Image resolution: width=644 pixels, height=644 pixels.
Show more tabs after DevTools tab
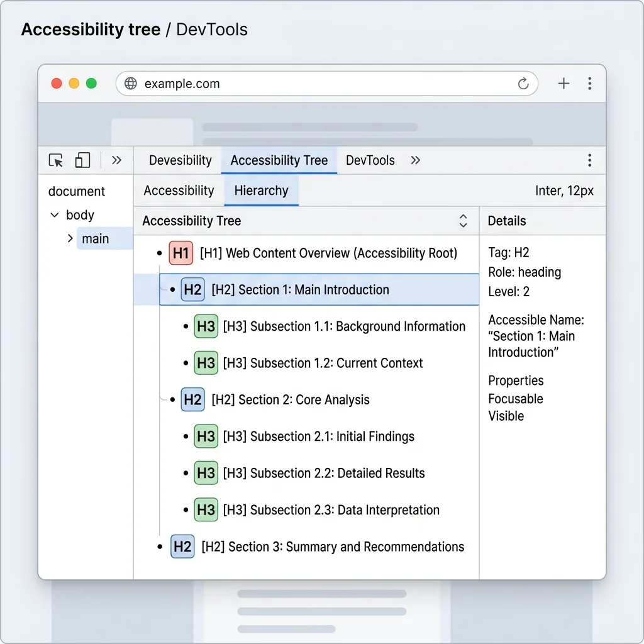(415, 160)
